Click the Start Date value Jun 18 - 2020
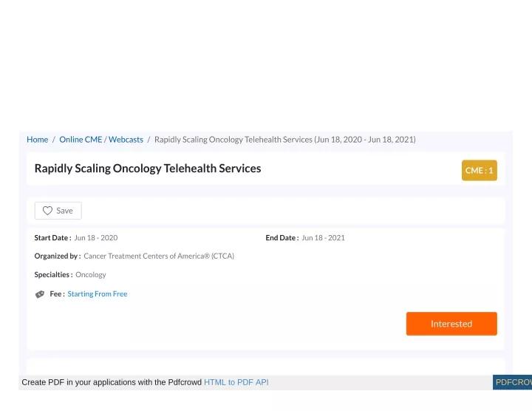This screenshot has width=532, height=411. pos(96,238)
